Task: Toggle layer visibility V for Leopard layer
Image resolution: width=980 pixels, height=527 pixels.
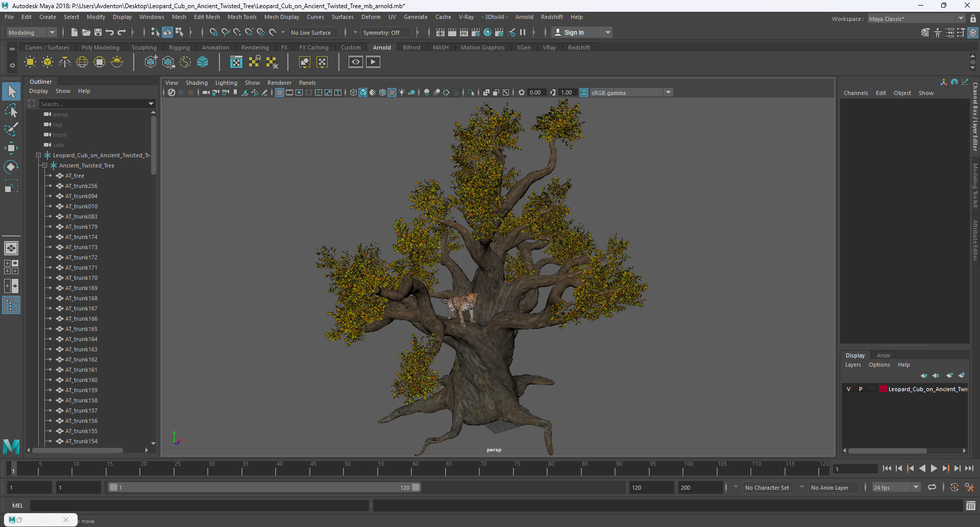Action: [849, 389]
